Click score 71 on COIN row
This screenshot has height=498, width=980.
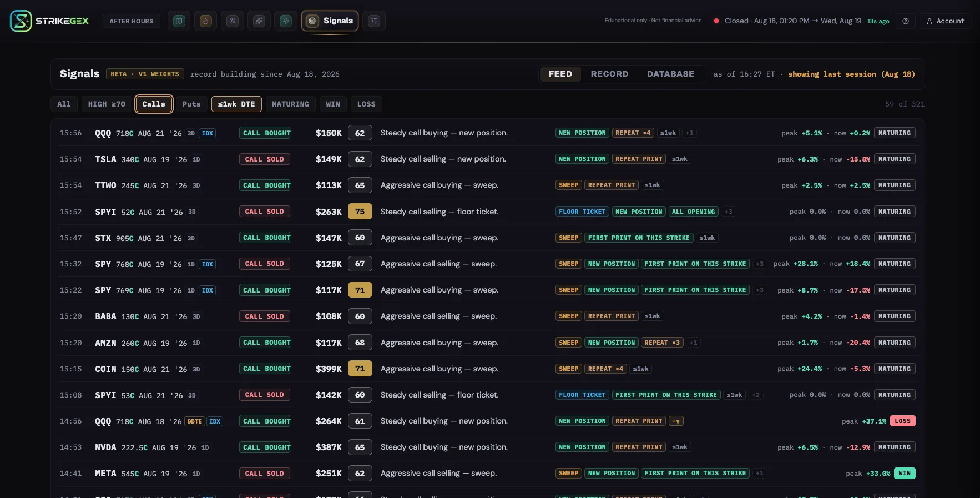[360, 369]
